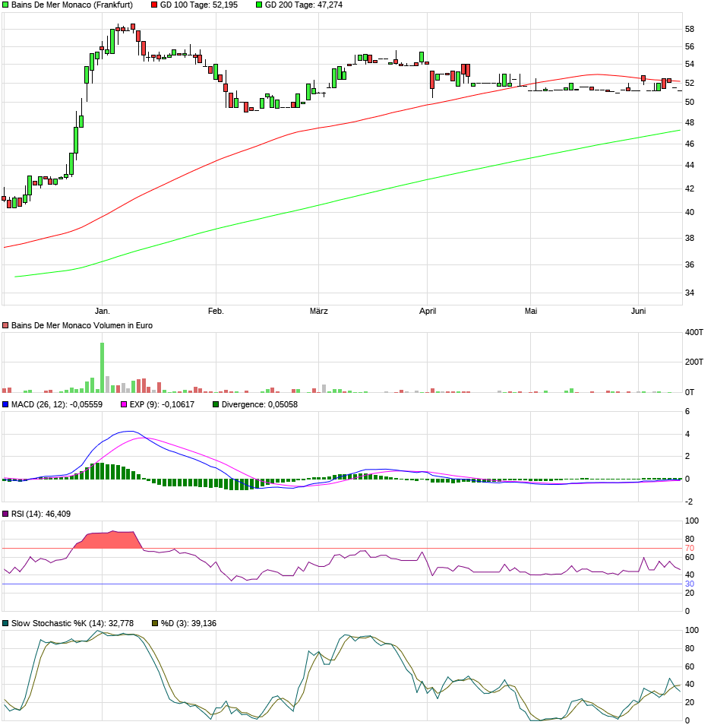The width and height of the screenshot is (714, 728).
Task: Click the red overbought area in RSI panel
Action: click(106, 540)
